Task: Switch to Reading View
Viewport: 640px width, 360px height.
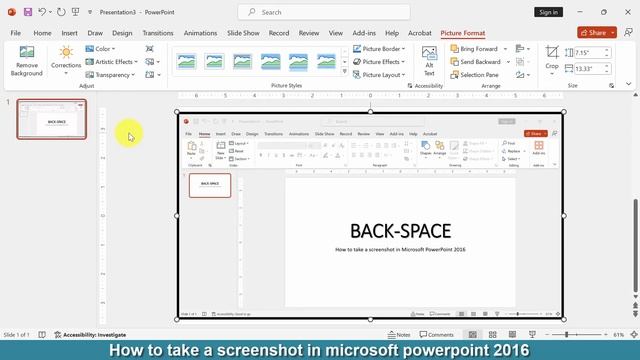Action: click(x=512, y=335)
